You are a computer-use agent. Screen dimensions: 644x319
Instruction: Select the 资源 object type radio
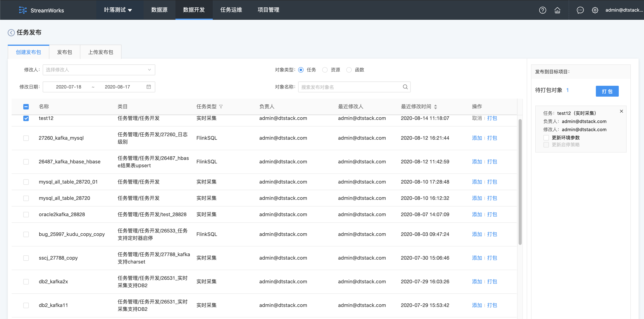click(325, 70)
